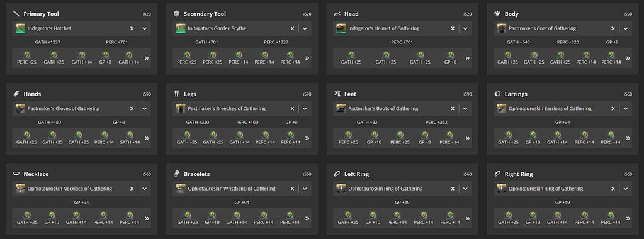Select the GATH +14 materia in Necklace slot
644x239 pixels.
[77, 218]
